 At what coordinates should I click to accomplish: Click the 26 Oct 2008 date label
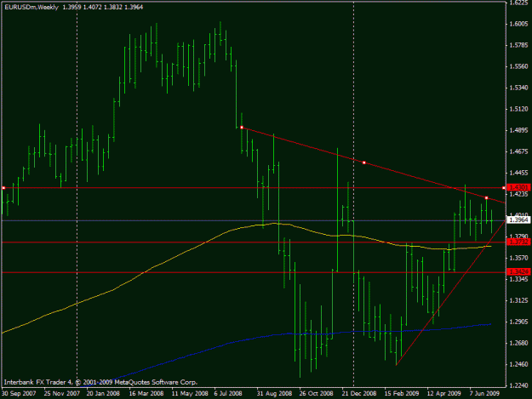316,394
